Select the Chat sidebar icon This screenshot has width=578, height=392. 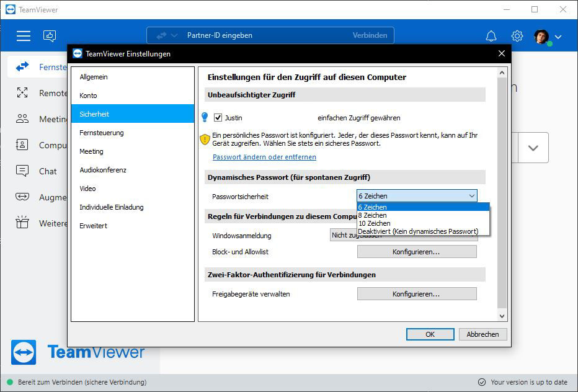(22, 171)
